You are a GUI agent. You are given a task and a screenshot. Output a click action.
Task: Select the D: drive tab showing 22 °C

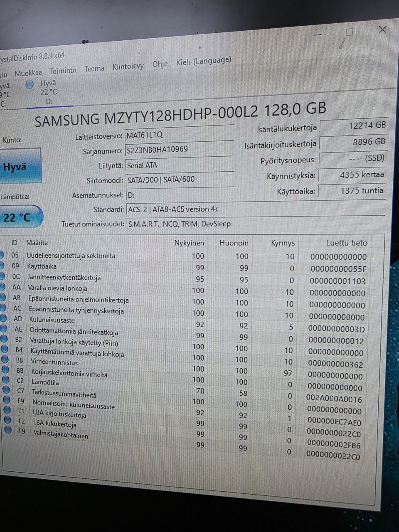coord(49,92)
